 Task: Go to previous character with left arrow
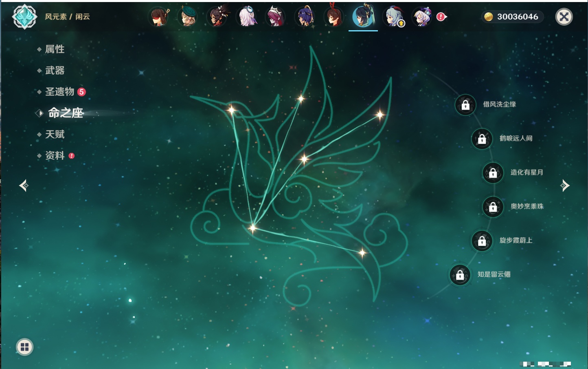click(x=24, y=186)
